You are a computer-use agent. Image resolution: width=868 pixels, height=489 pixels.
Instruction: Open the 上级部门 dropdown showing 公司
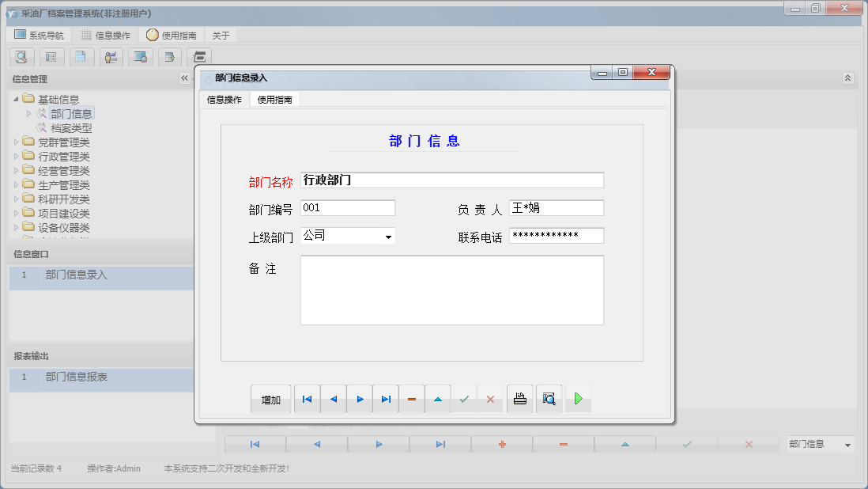[387, 236]
